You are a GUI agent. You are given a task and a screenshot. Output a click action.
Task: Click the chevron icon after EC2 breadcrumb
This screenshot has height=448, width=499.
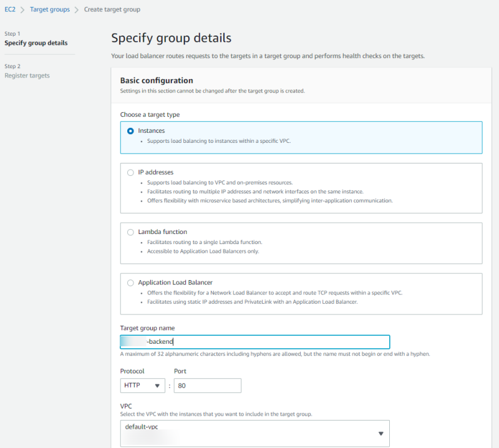coord(22,10)
